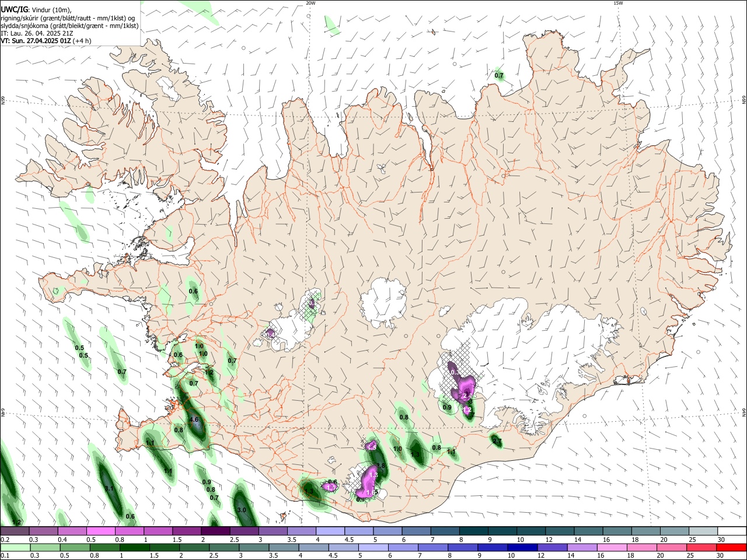Click the "15W" longitude label
Screen dimensions: 747x560
coord(618,3)
